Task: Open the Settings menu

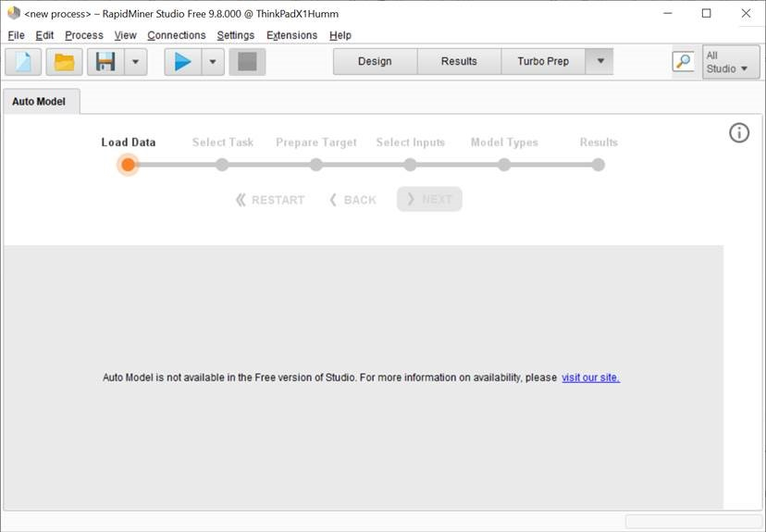Action: tap(236, 35)
